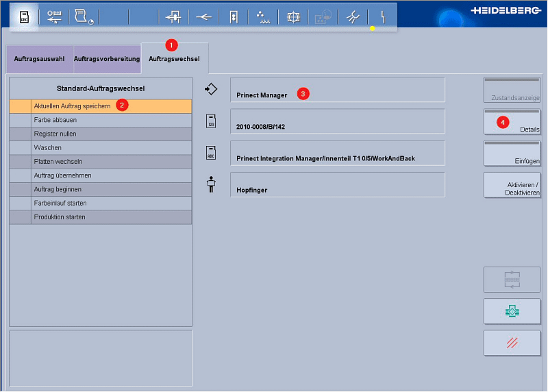Open the crosshair register target icon
Image resolution: width=548 pixels, height=392 pixels.
(x=293, y=17)
